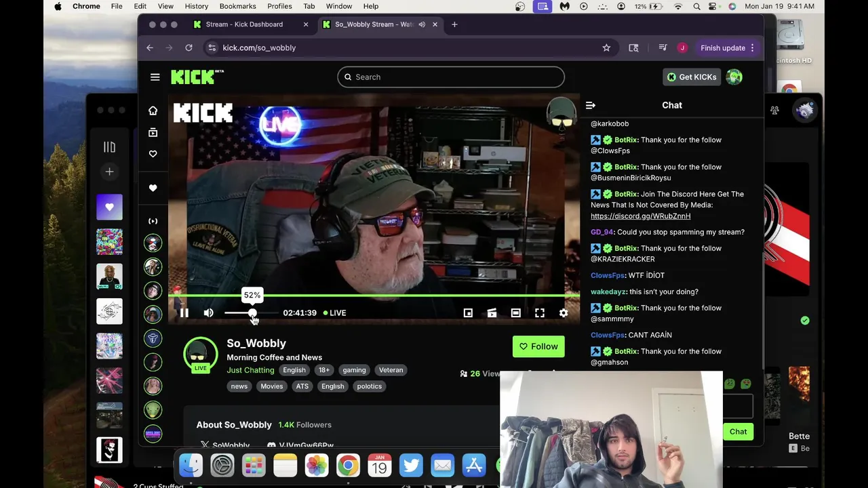The height and width of the screenshot is (488, 868).
Task: Open the Browse icon in Kick sidebar
Action: click(x=153, y=132)
